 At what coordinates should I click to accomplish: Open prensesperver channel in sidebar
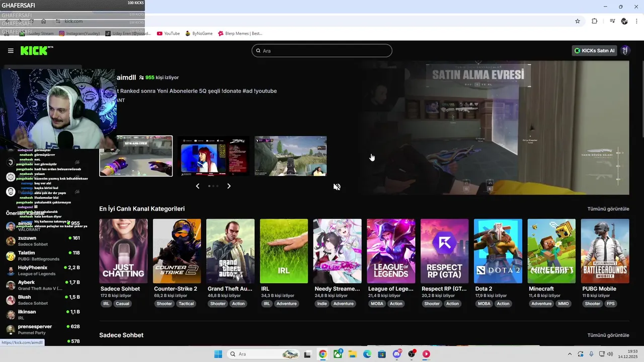43,329
